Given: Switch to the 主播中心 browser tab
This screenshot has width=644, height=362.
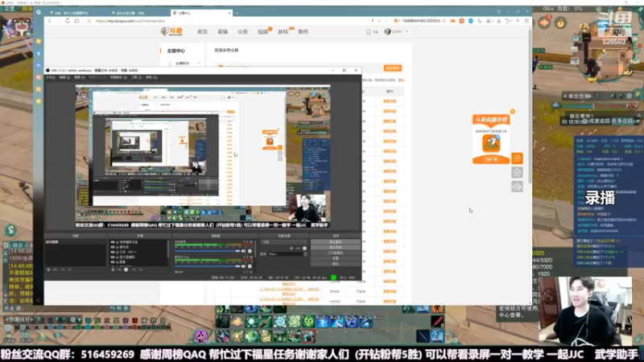Looking at the screenshot, I should pos(201,13).
